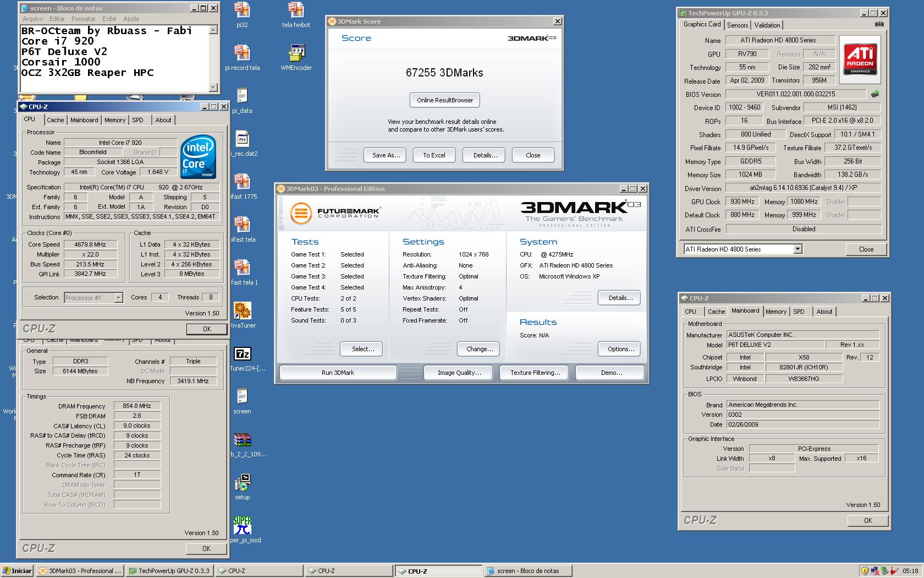Click the Change... settings button
This screenshot has height=578, width=924.
(480, 349)
